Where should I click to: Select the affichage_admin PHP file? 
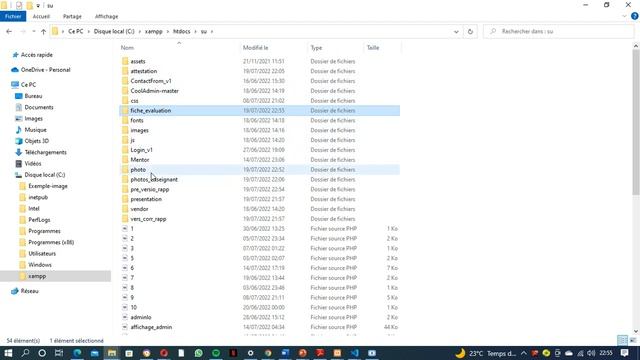tap(151, 327)
